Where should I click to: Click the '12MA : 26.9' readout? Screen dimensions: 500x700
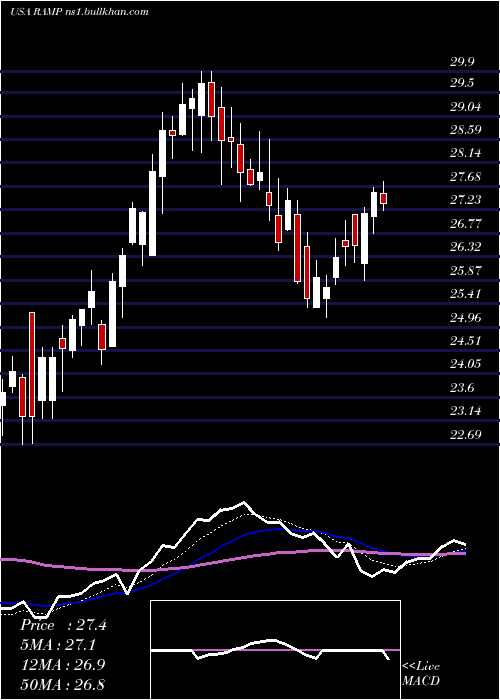coord(62,665)
